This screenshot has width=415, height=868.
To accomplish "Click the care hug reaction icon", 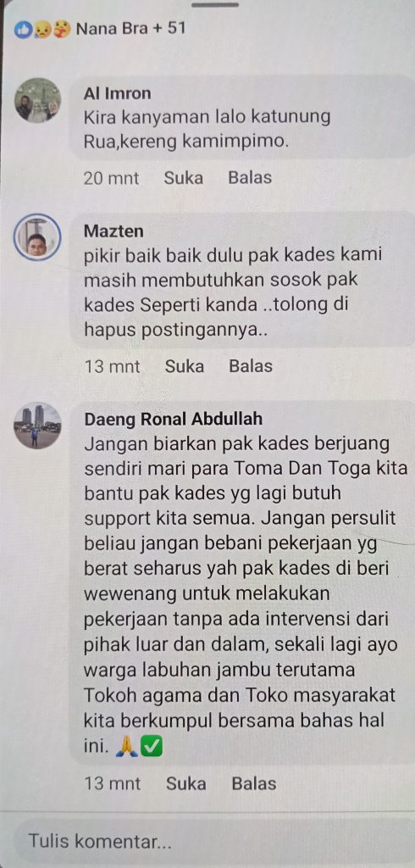I will pyautogui.click(x=62, y=30).
